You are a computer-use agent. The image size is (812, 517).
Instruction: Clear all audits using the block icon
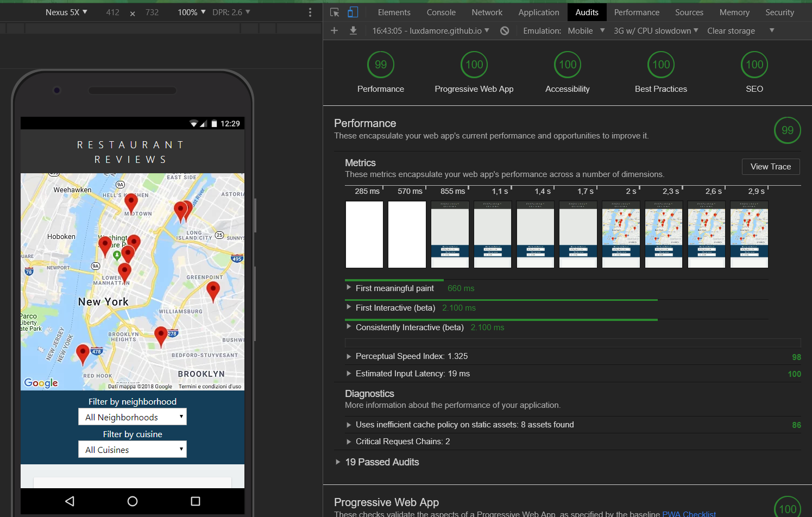click(x=505, y=30)
